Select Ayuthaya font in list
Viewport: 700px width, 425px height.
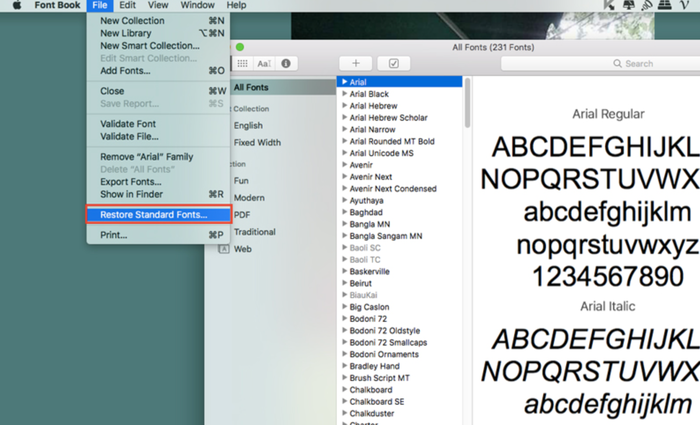tap(366, 200)
